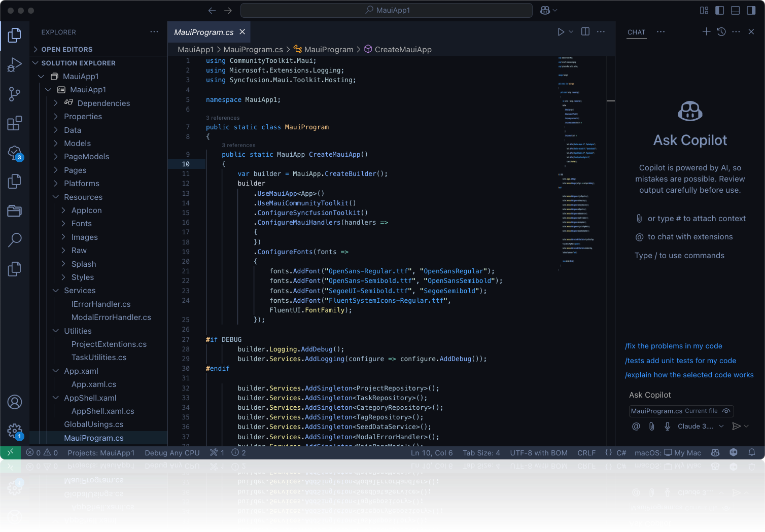Screen dimensions: 765x532
Task: Open IErrorHandler.cs file
Action: click(101, 304)
